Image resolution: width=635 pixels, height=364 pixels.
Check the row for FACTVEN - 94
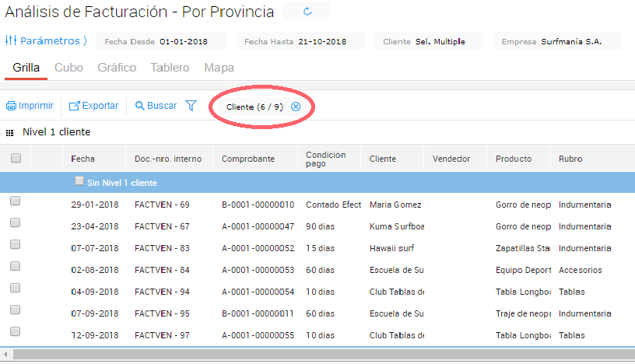click(x=15, y=288)
